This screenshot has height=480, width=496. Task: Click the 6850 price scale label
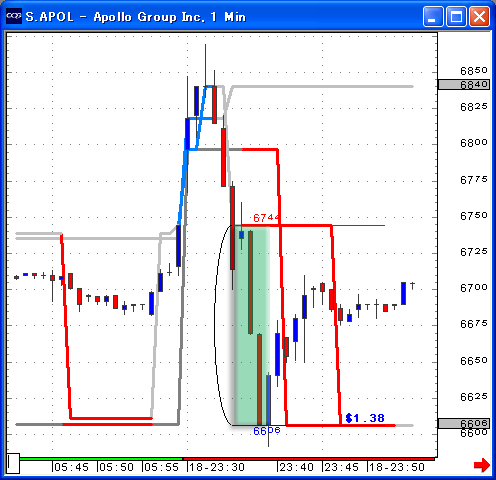point(474,71)
